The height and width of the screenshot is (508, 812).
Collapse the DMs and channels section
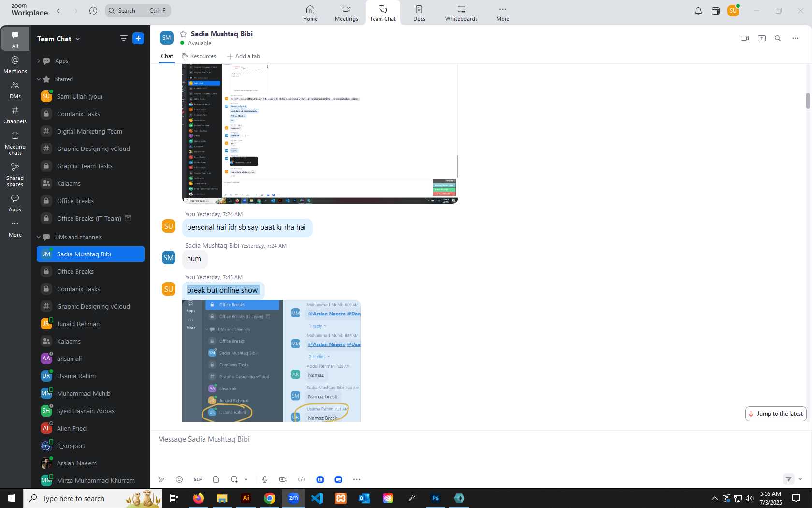(38, 237)
